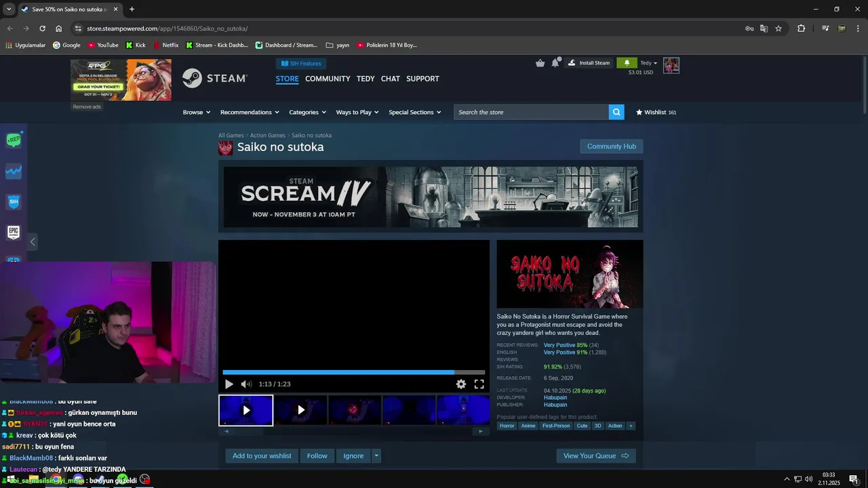868x488 pixels.
Task: Open Chrome password manager key icon
Action: click(749, 28)
